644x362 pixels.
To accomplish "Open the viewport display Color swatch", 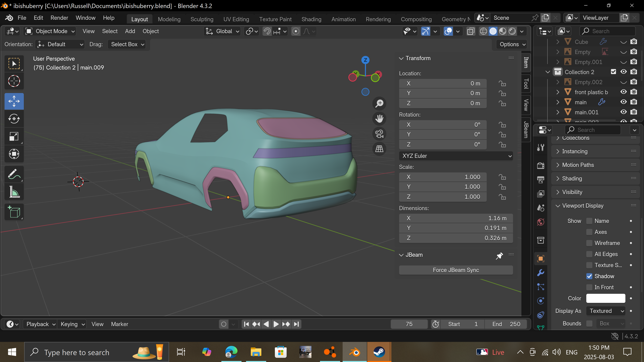I will tap(606, 298).
